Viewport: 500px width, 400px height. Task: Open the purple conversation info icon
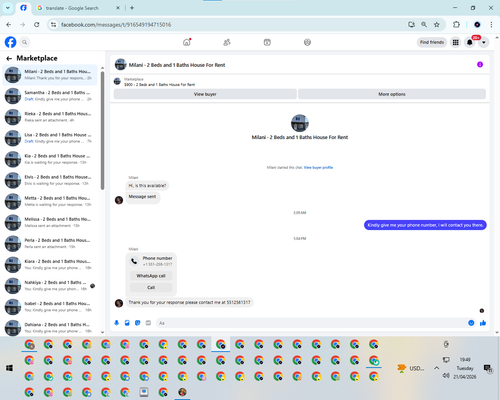[x=480, y=64]
